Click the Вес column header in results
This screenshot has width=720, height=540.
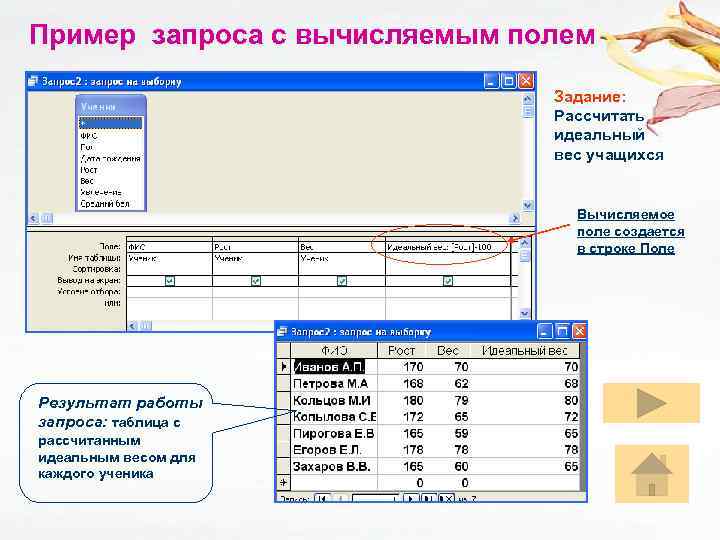coord(448,350)
